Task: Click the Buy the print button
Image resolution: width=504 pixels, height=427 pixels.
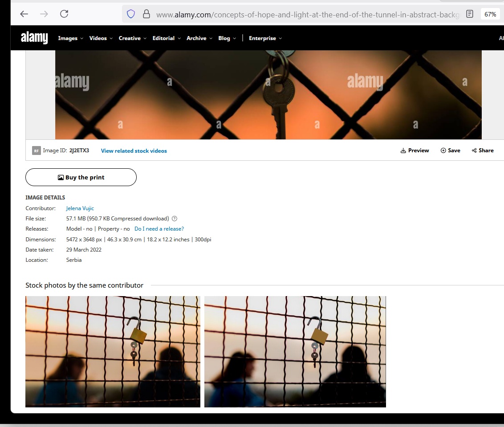Action: 81,177
